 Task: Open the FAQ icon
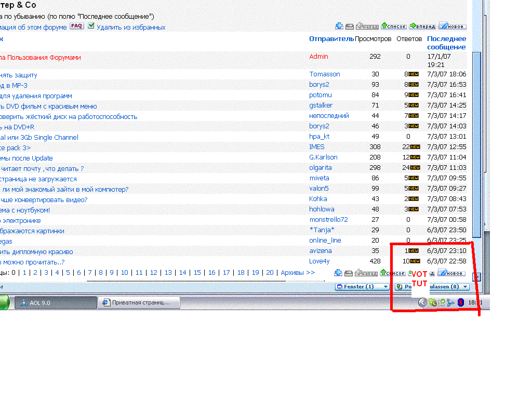coord(77,26)
